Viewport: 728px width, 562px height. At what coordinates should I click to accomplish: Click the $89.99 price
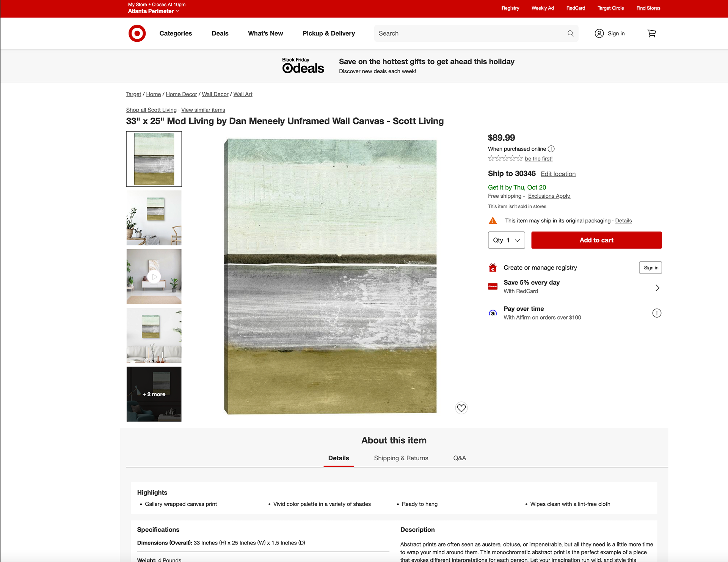pos(501,137)
